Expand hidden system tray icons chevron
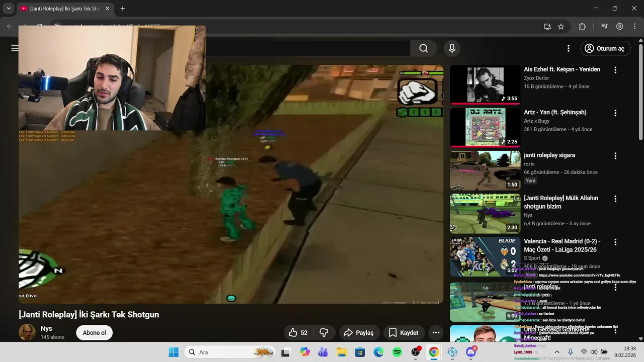 [557, 352]
